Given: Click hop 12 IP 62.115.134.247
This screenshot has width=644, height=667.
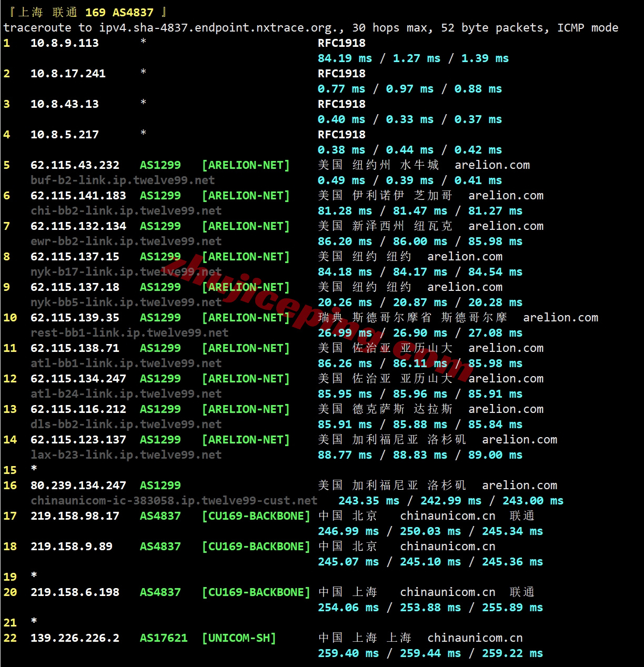Looking at the screenshot, I should pyautogui.click(x=78, y=379).
